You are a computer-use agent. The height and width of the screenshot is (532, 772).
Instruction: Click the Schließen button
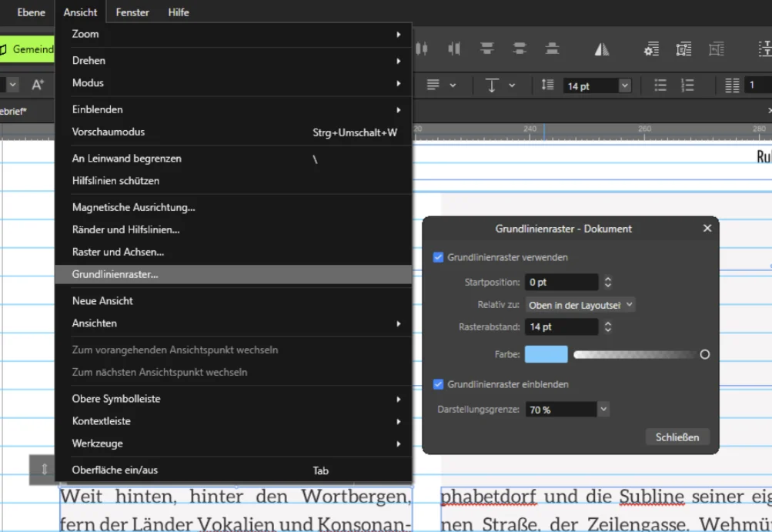coord(677,437)
